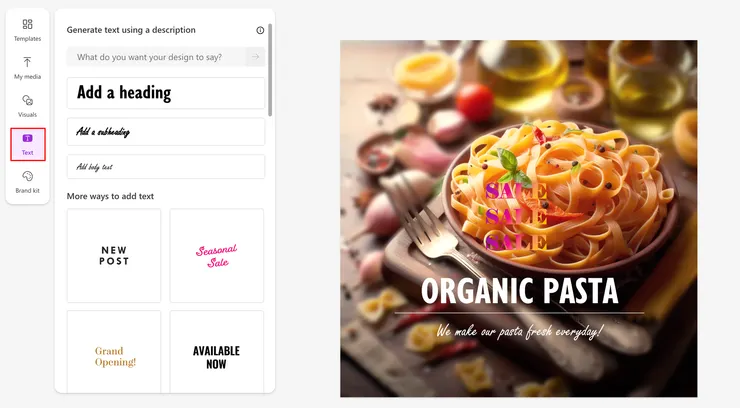The height and width of the screenshot is (408, 740).
Task: Click the text panel vertical scrollbar
Action: 270,70
